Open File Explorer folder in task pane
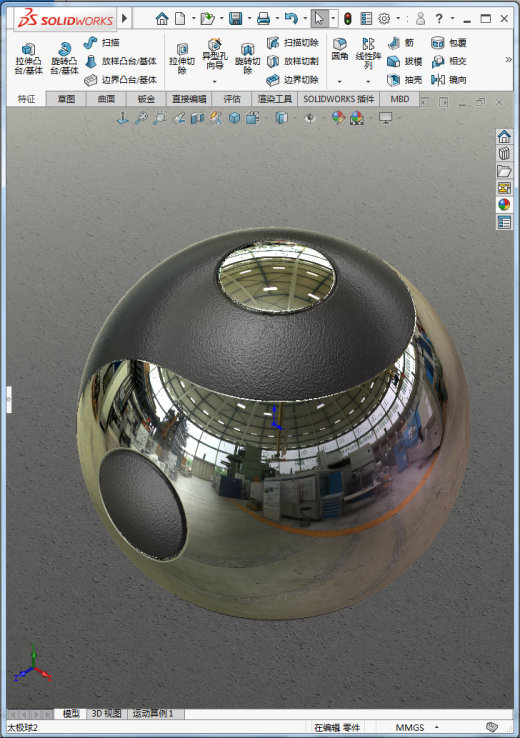Screen dimensions: 520x738 point(504,170)
